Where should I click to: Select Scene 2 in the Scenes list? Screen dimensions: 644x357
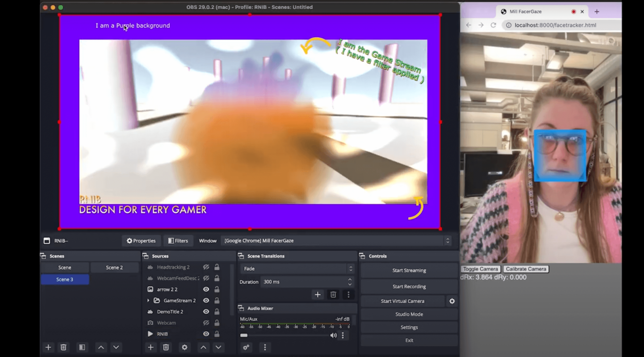click(114, 268)
